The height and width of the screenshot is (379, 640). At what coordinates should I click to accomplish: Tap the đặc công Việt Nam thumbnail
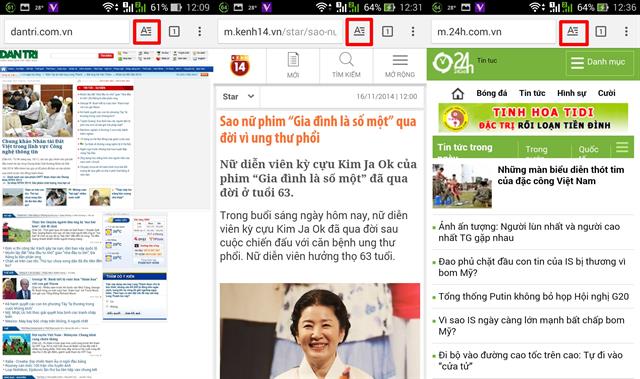pyautogui.click(x=462, y=186)
